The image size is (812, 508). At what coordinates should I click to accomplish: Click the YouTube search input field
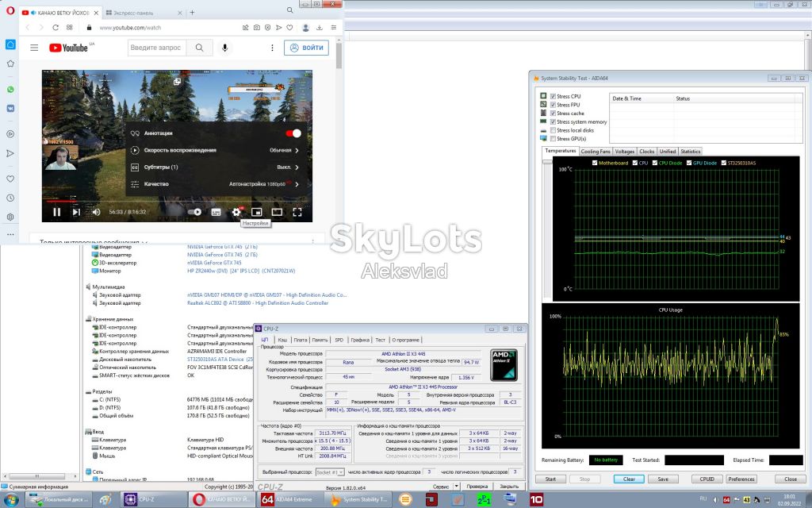pos(157,48)
